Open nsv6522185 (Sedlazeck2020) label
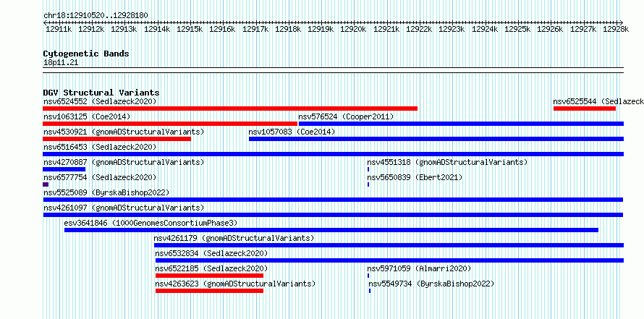The image size is (644, 319). (211, 268)
